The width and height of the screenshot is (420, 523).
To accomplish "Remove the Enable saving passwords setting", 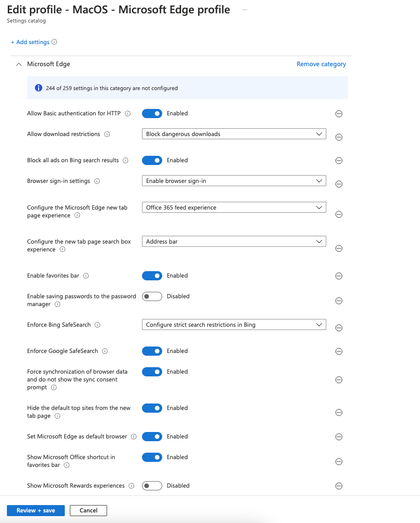I will [339, 301].
